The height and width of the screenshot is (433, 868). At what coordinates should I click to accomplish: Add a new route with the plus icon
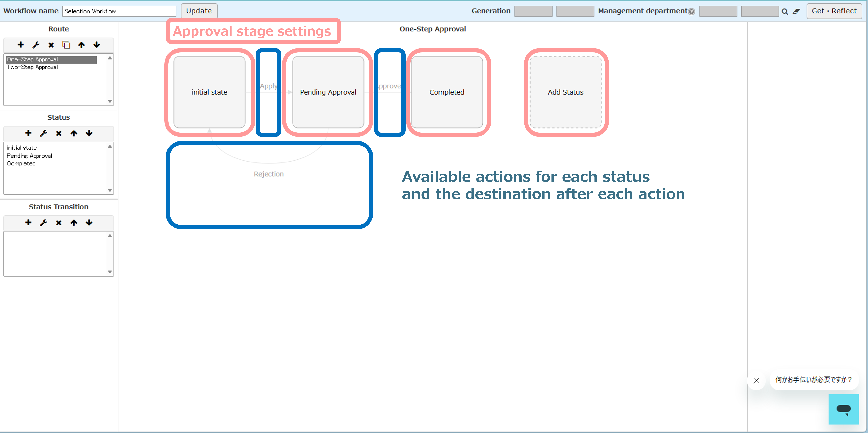(21, 45)
